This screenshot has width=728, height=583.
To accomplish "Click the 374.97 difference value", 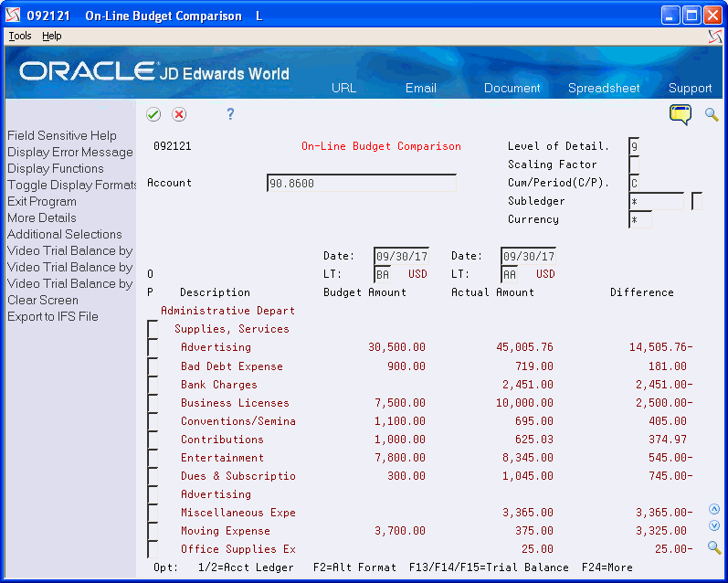I will [668, 440].
